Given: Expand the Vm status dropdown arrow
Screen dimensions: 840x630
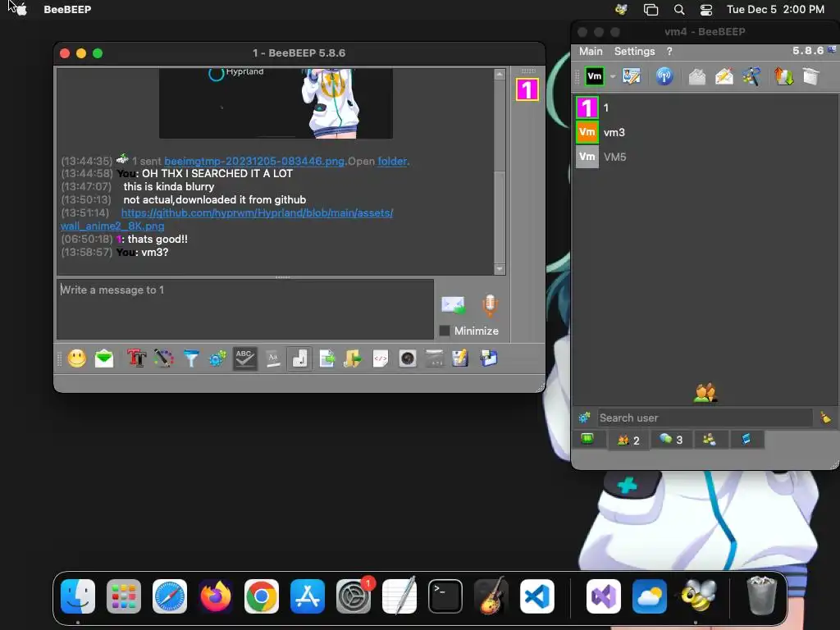Looking at the screenshot, I should (x=612, y=76).
